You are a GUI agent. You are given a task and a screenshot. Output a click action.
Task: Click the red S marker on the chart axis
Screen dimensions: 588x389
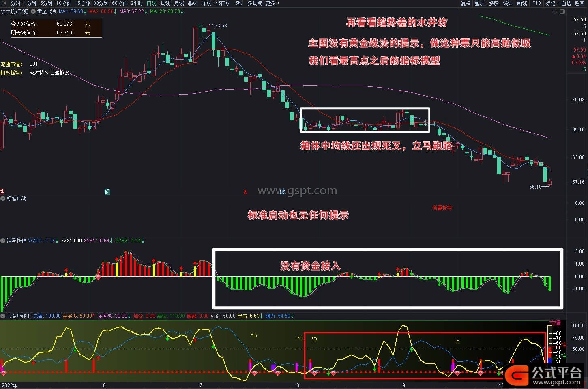point(245,192)
